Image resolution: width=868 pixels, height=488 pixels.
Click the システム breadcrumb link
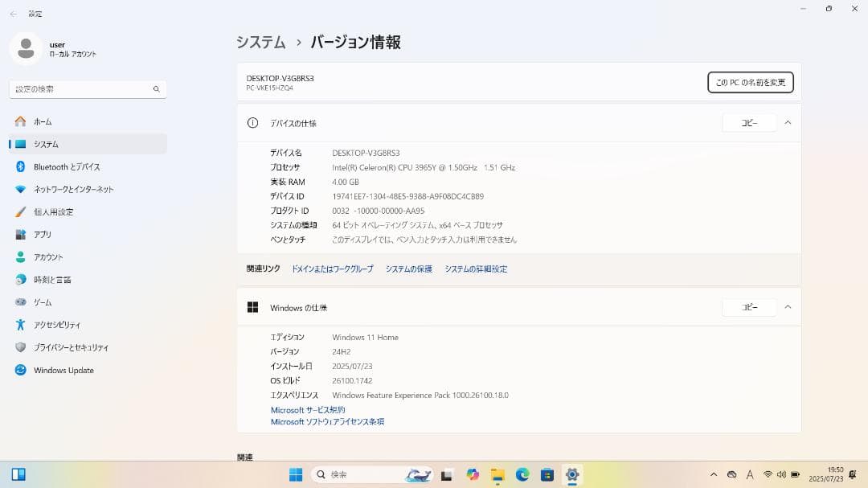[260, 42]
